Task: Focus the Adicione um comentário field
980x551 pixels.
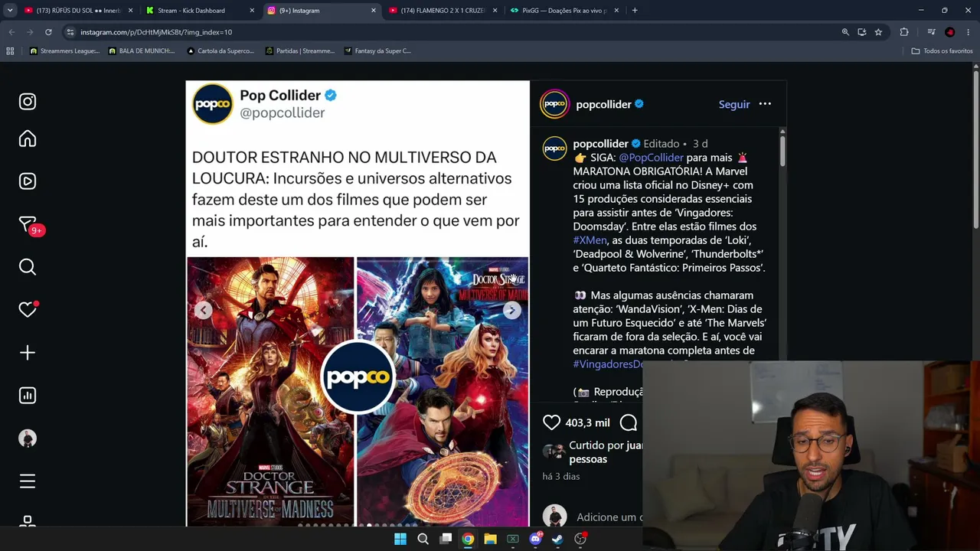Action: (x=609, y=517)
